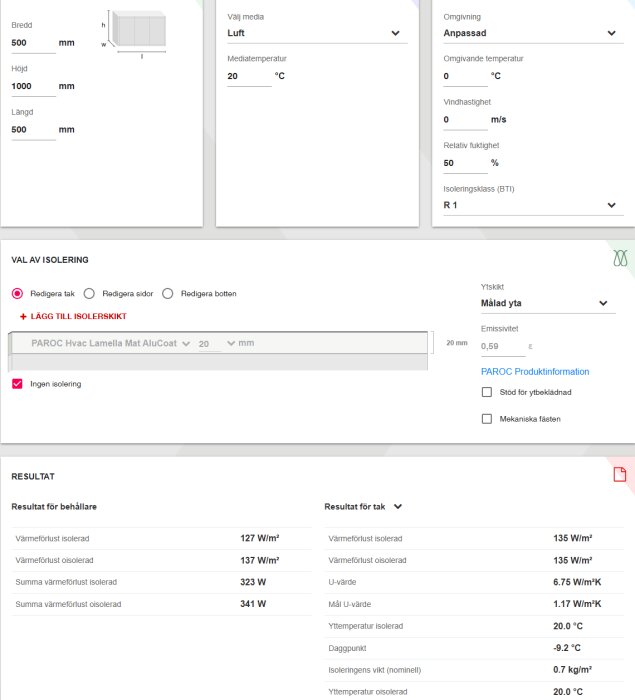Viewport: 635px width, 700px height.
Task: Open the PAROC Hvac Lamella Mat AluCoat dropdown
Action: (111, 343)
